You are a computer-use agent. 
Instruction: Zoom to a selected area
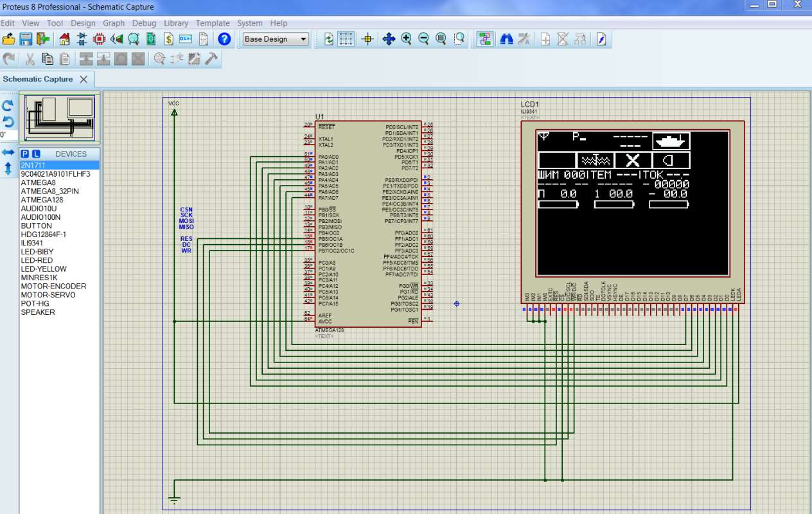coord(459,39)
